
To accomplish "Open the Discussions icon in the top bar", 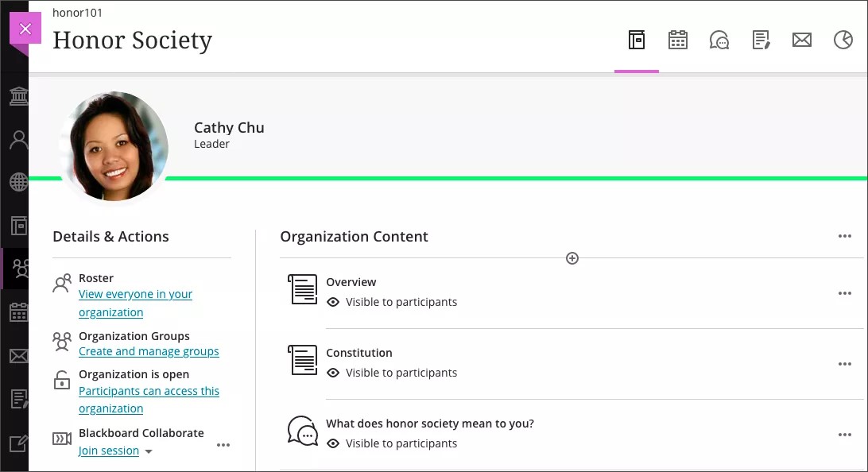I will [719, 40].
